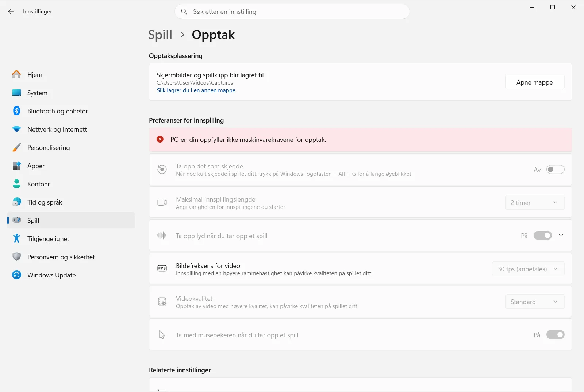Viewport: 584px width, 392px height.
Task: Toggle audio recording switch for Ta opp lyd
Action: tap(543, 236)
